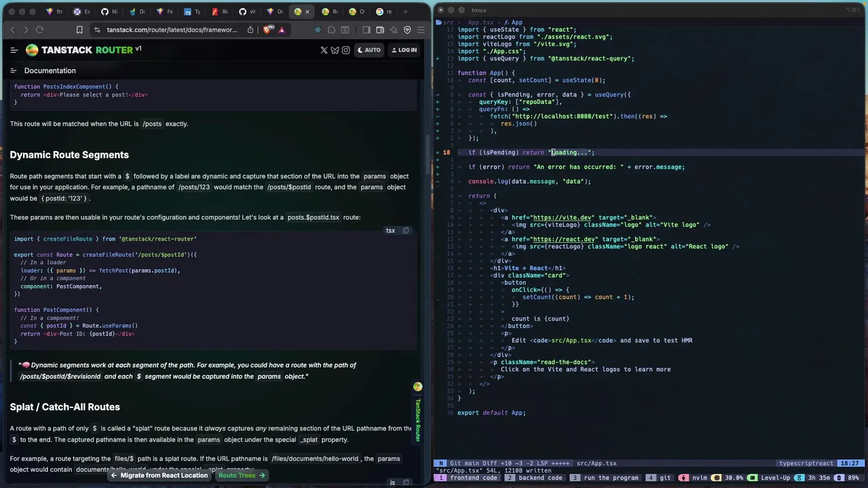
Task: Open the React DevTools extension icon
Action: click(x=317, y=30)
